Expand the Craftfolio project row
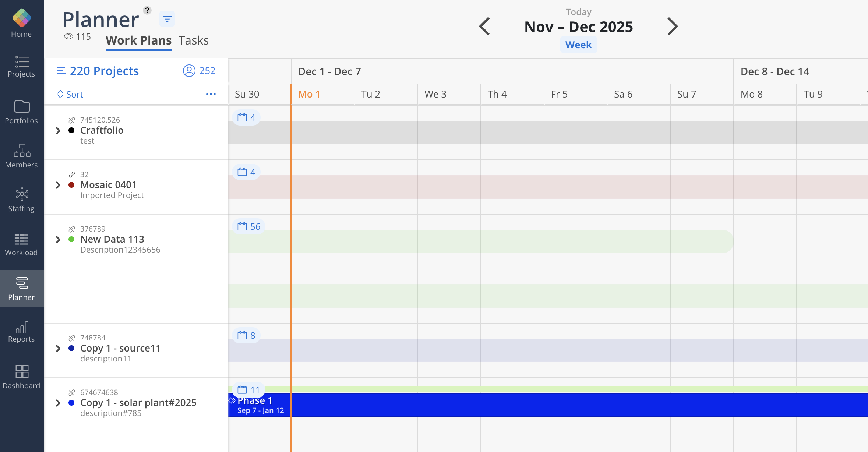This screenshot has width=868, height=452. click(58, 130)
